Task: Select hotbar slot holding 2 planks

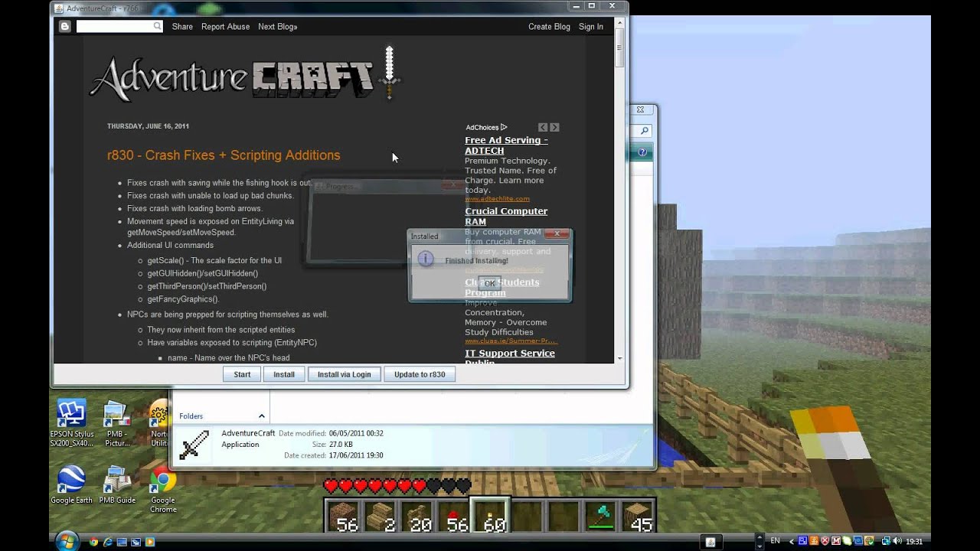Action: [381, 515]
